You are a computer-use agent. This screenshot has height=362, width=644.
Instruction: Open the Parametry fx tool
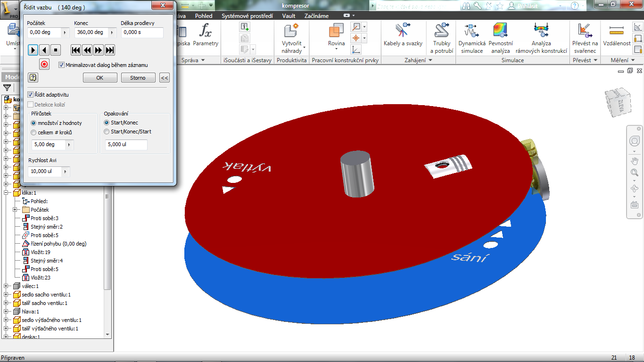pos(206,35)
